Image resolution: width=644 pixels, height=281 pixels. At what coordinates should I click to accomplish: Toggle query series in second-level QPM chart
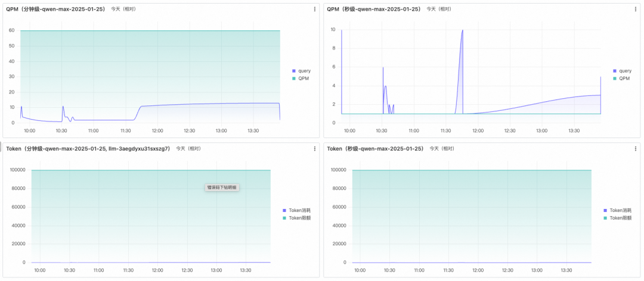625,71
